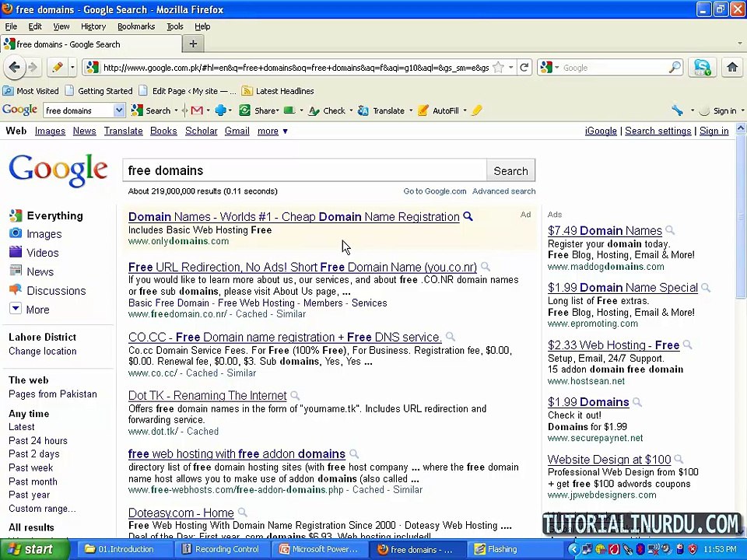Open the Scholar link in Google navigation
747x560 pixels.
tap(201, 131)
